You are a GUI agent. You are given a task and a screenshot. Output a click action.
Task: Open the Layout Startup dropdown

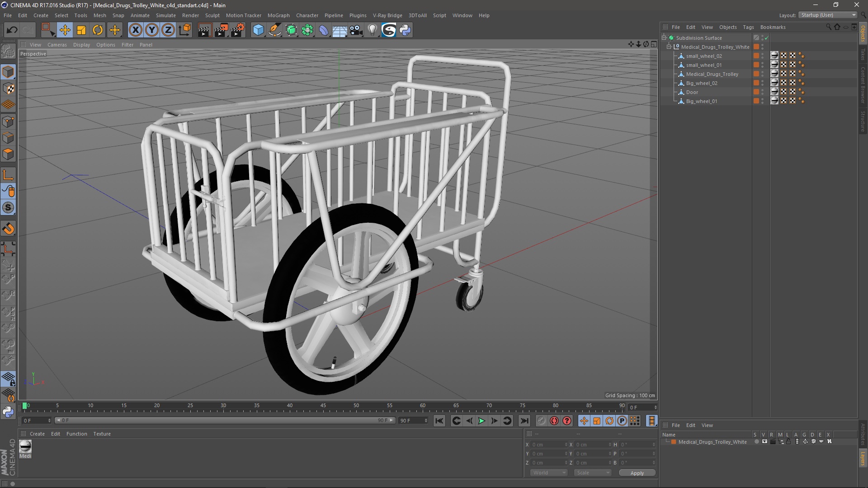(x=828, y=15)
